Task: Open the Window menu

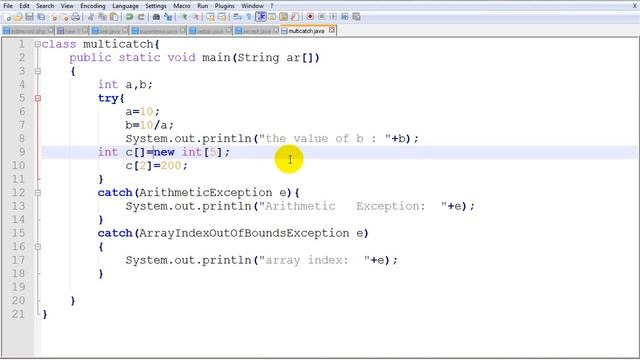Action: point(252,6)
